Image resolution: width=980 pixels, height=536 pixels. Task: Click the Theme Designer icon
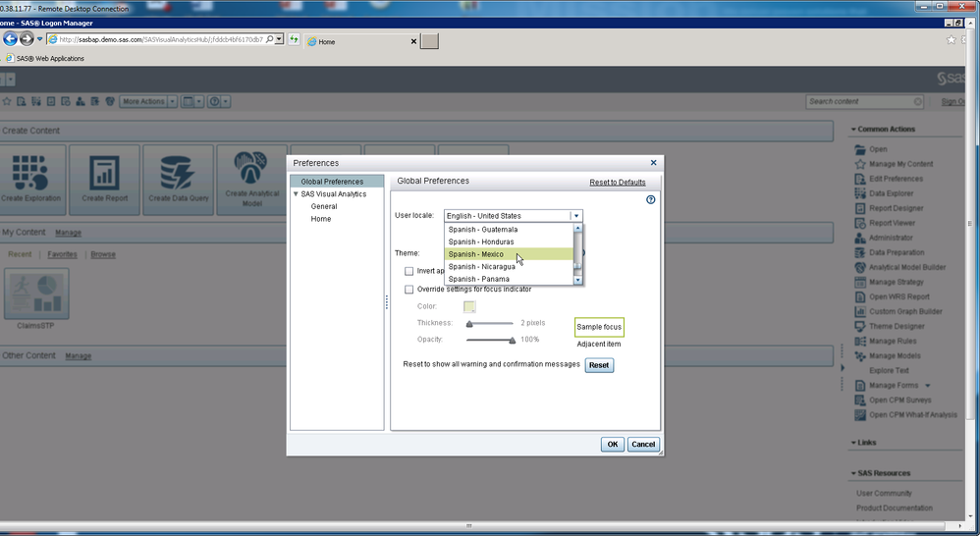click(860, 326)
